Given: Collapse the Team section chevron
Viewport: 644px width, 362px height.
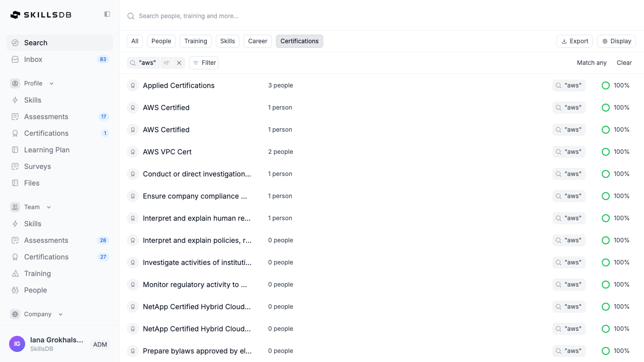Looking at the screenshot, I should pyautogui.click(x=49, y=207).
